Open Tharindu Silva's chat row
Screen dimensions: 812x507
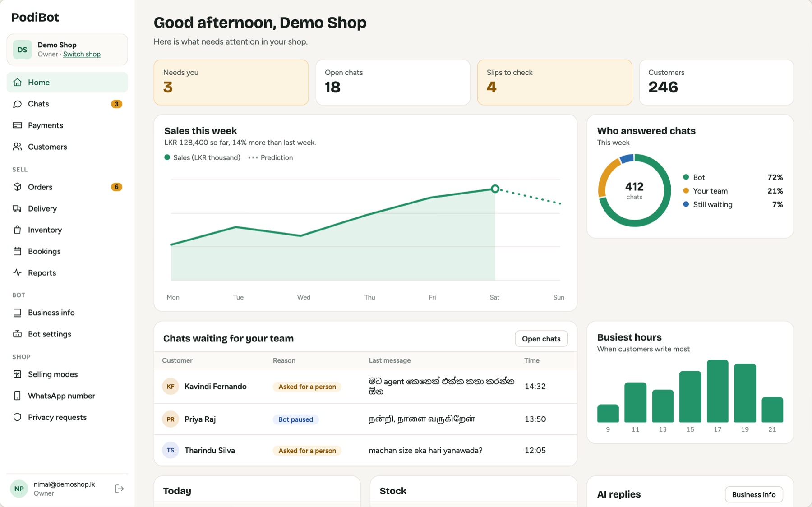pos(365,450)
